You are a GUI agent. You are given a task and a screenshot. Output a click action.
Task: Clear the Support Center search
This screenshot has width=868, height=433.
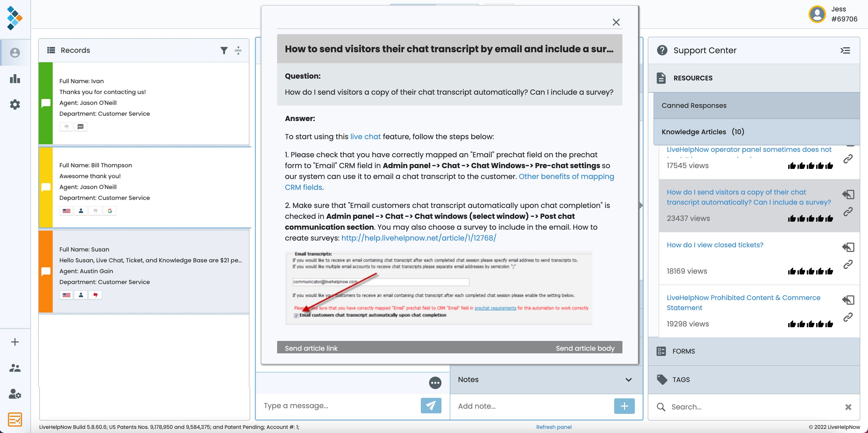(848, 407)
